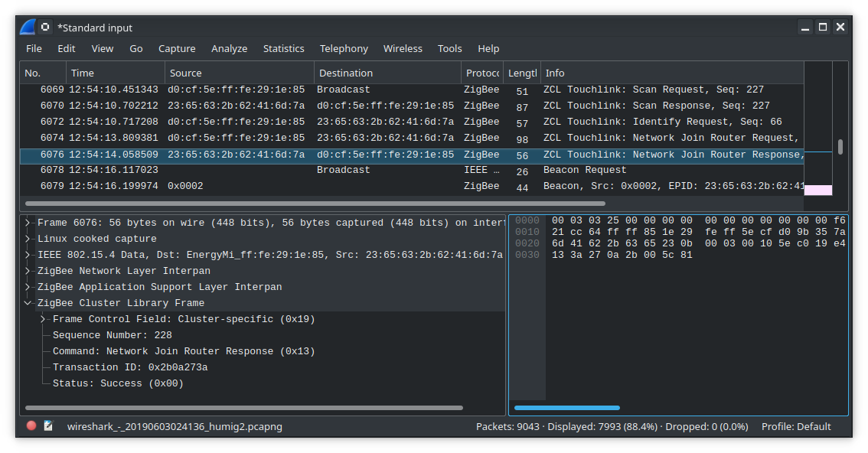Click the hex pane blue horizontal scrollbar

(567, 408)
